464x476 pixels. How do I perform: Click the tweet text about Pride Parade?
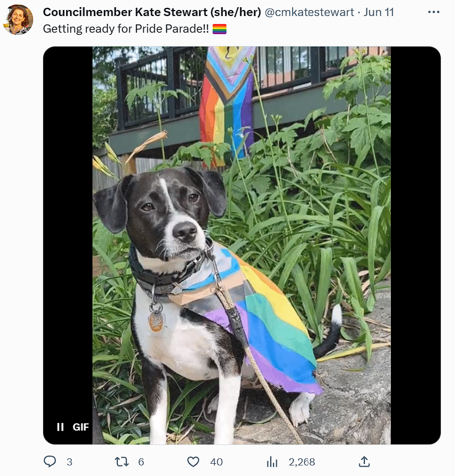coord(126,29)
